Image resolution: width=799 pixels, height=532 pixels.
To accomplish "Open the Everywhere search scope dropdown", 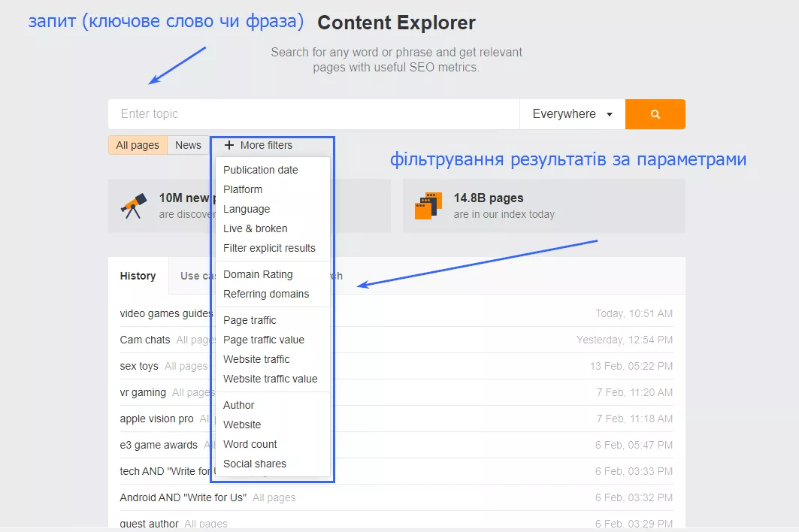I will [572, 114].
